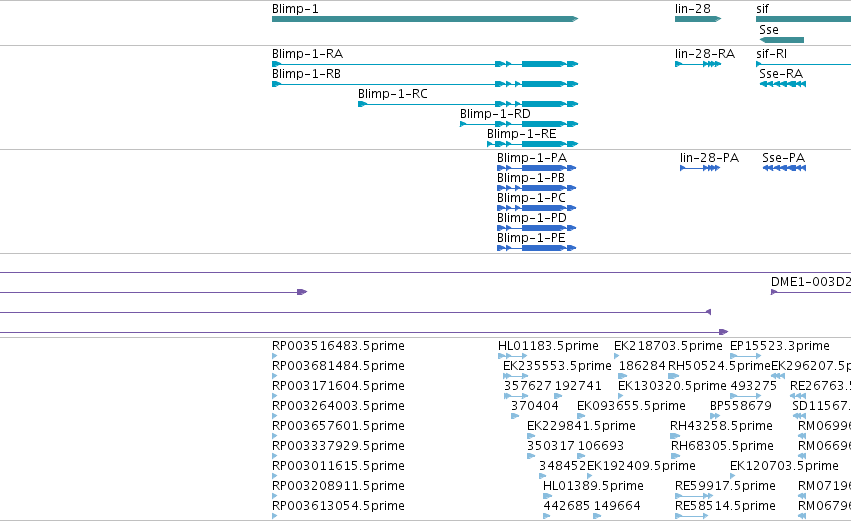
Task: Select transcript Sse-RA
Action: 783,84
